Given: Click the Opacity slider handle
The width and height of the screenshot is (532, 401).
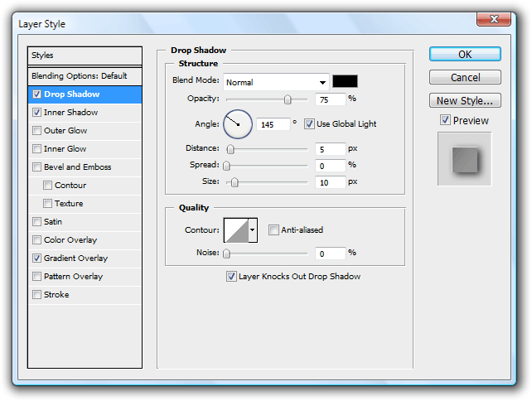Looking at the screenshot, I should (x=288, y=99).
